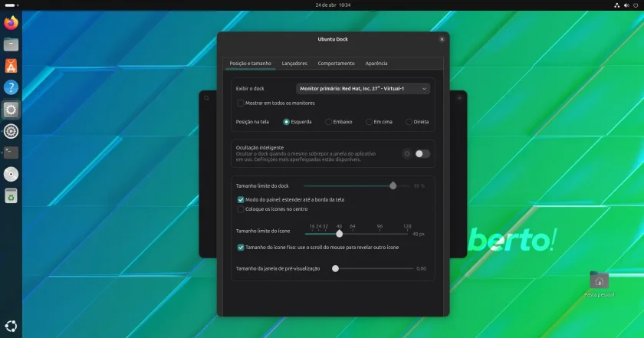
Task: Click the 0,00 preview size value
Action: [x=421, y=268]
